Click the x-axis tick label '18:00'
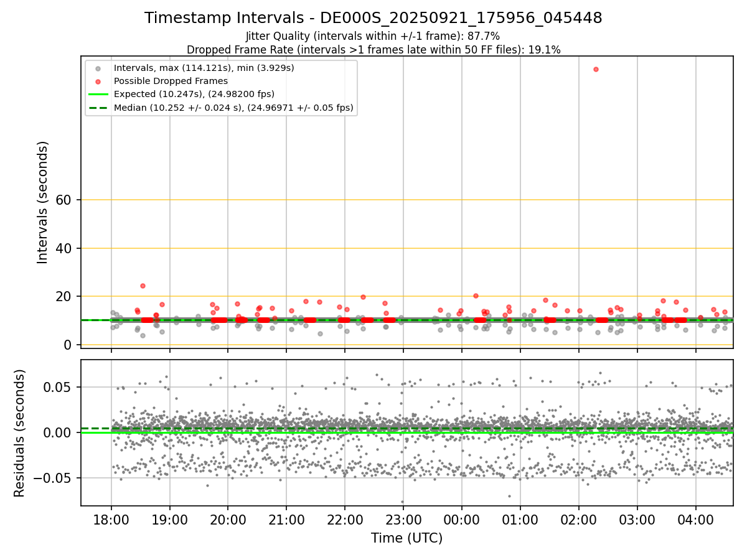Image resolution: width=747 pixels, height=560 pixels. (x=111, y=519)
